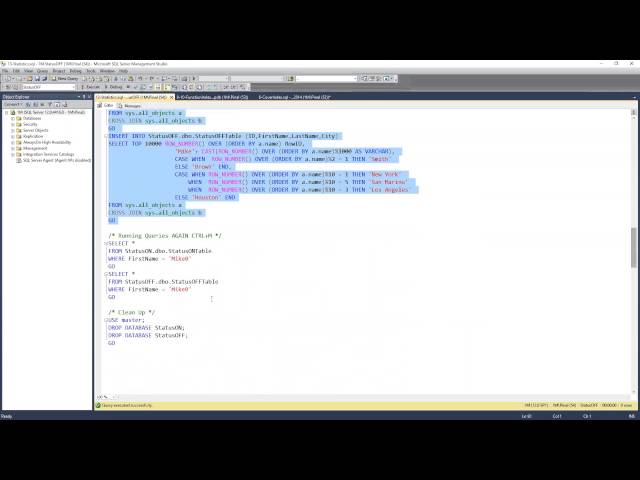Screen dimensions: 640x480
Task: Pin the Object Explorer panel
Action: [x=84, y=97]
